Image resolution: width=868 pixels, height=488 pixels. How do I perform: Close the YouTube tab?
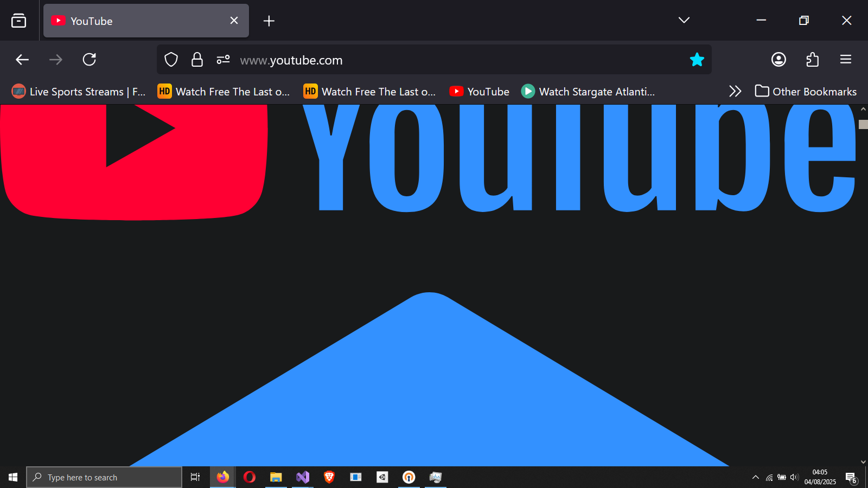click(x=234, y=21)
